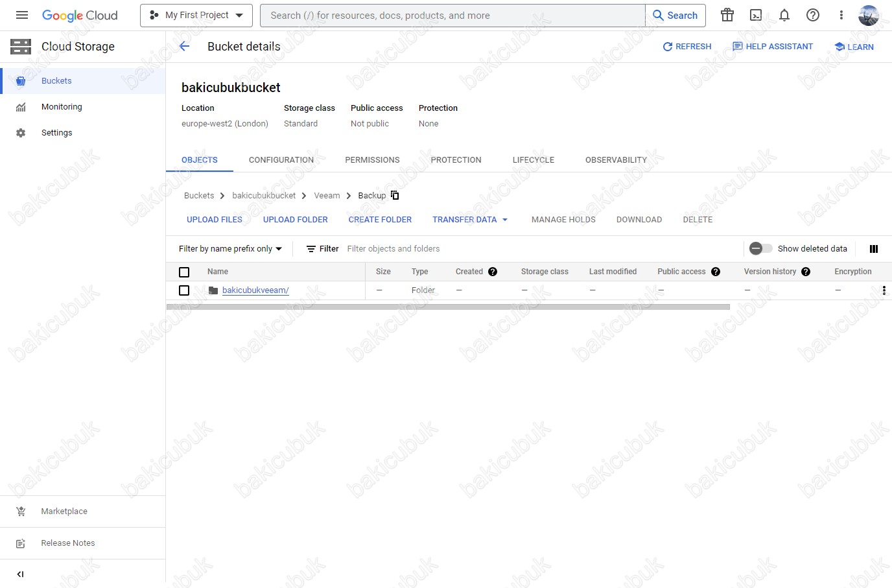Open more actions for bakicubukveeam row
The width and height of the screenshot is (892, 588).
point(884,290)
